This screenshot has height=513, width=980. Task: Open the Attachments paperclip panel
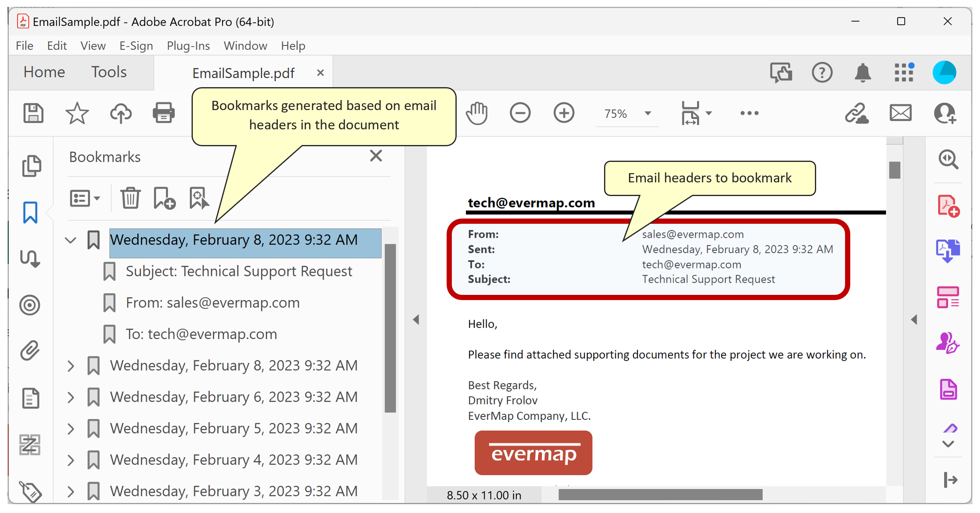point(30,351)
